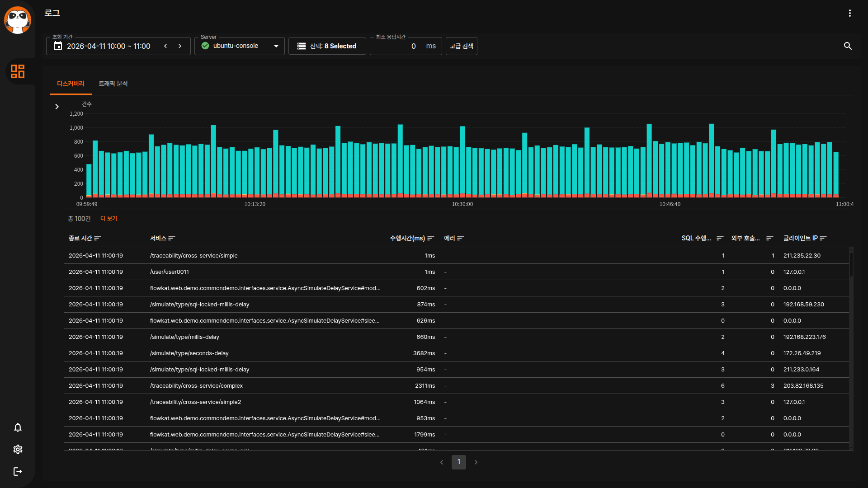Click the panda logo icon
868x488 pixels.
coord(18,20)
